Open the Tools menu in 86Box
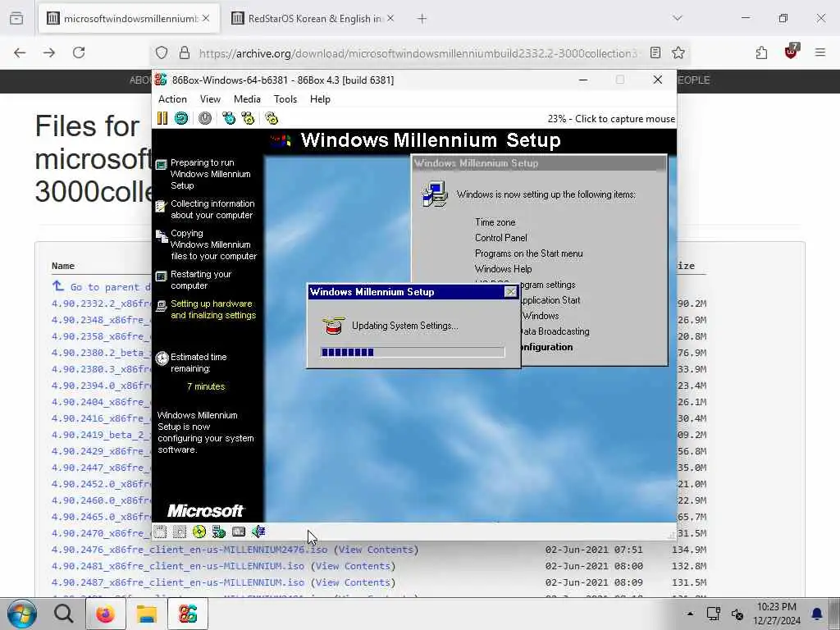The width and height of the screenshot is (840, 630). pyautogui.click(x=285, y=99)
